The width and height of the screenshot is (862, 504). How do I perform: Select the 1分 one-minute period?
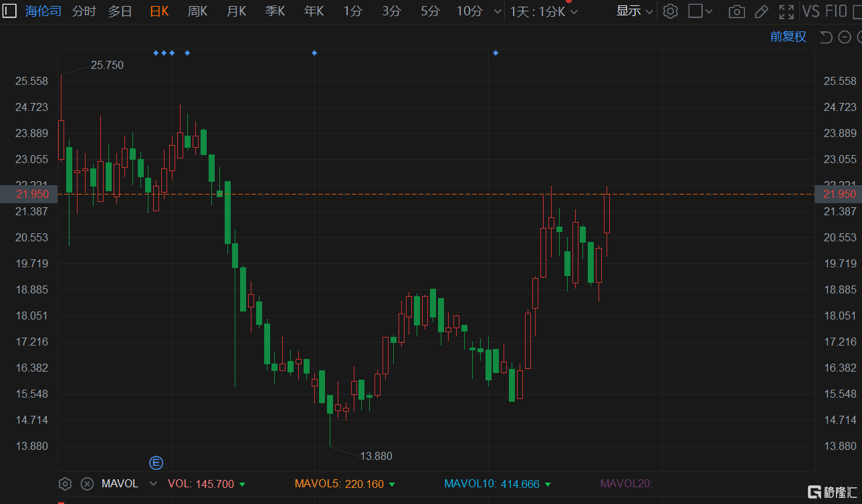353,11
